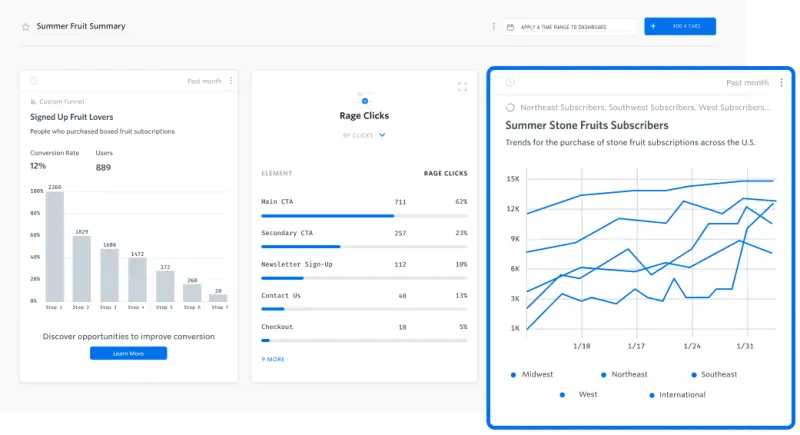Screen dimensions: 800x435
Task: Click the 15K label on chart y-axis
Action: coord(513,179)
